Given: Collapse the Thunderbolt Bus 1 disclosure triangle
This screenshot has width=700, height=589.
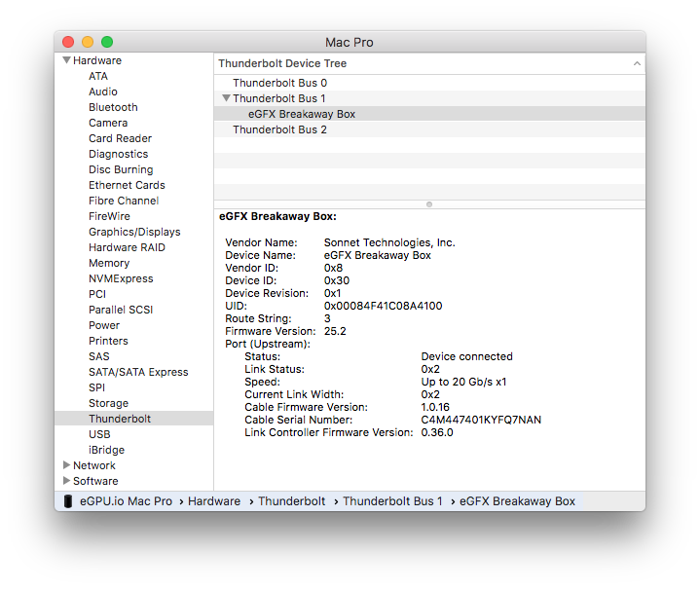Looking at the screenshot, I should click(226, 97).
